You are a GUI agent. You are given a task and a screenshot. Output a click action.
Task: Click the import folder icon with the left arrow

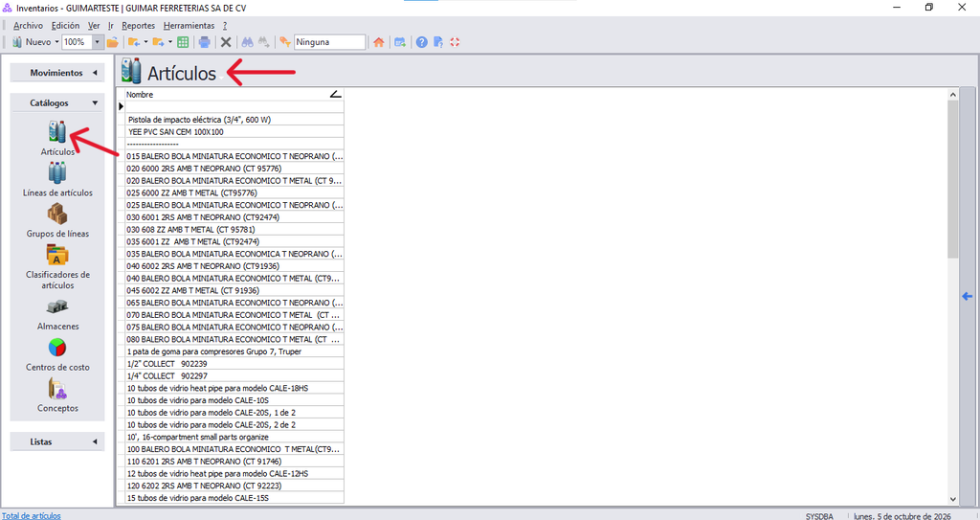(134, 42)
